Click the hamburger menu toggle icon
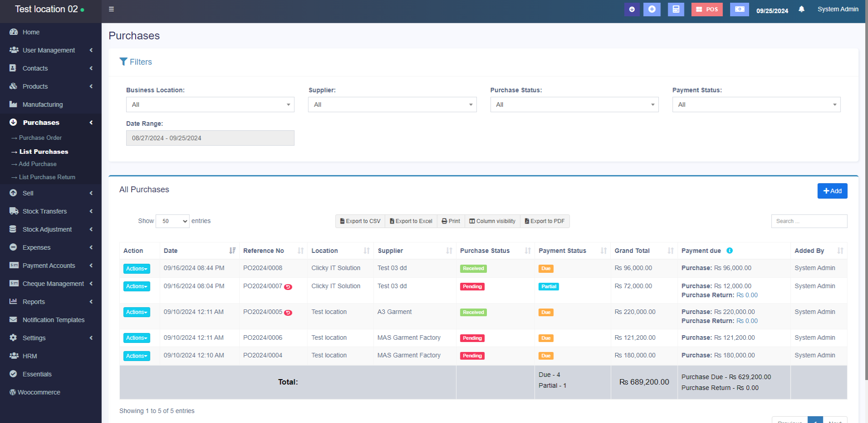The image size is (868, 423). click(x=111, y=10)
